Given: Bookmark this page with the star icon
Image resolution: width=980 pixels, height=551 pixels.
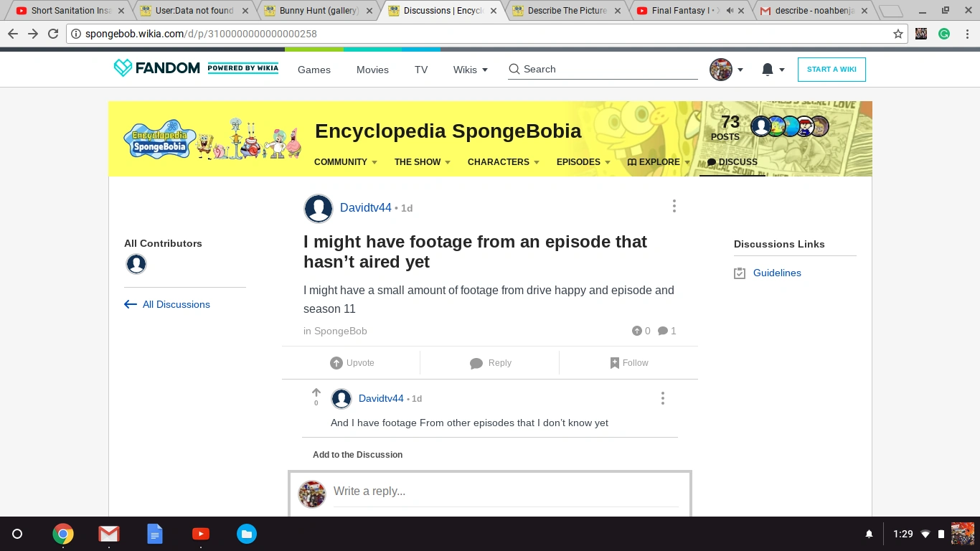Looking at the screenshot, I should [897, 34].
